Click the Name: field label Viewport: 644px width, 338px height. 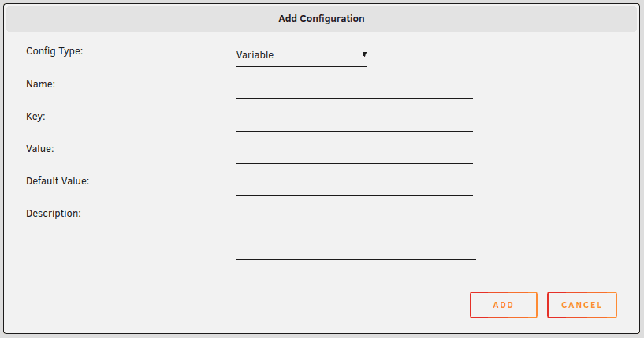(x=40, y=84)
